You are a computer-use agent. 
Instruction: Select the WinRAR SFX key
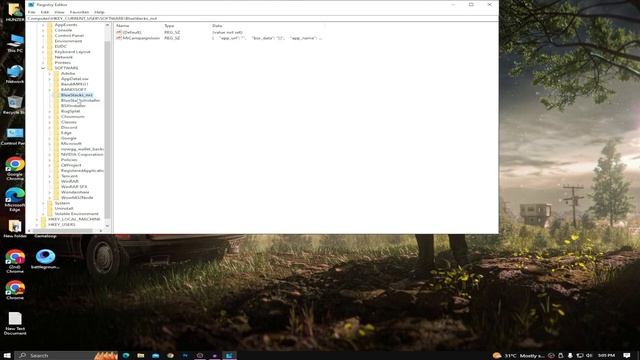(74, 187)
